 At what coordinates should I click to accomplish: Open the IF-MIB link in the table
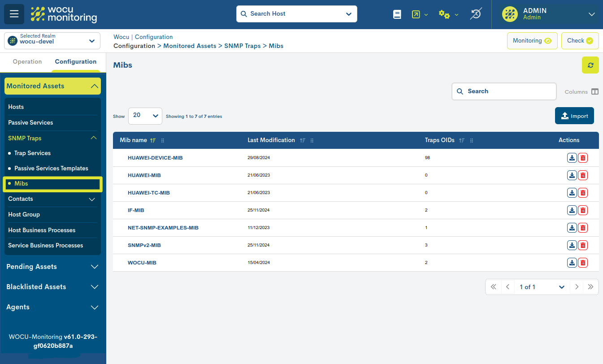[136, 210]
